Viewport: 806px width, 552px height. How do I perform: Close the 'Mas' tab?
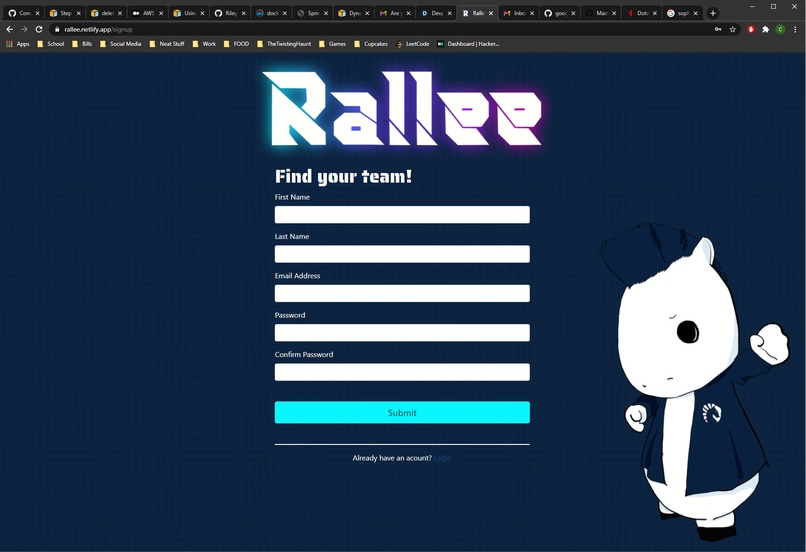614,13
